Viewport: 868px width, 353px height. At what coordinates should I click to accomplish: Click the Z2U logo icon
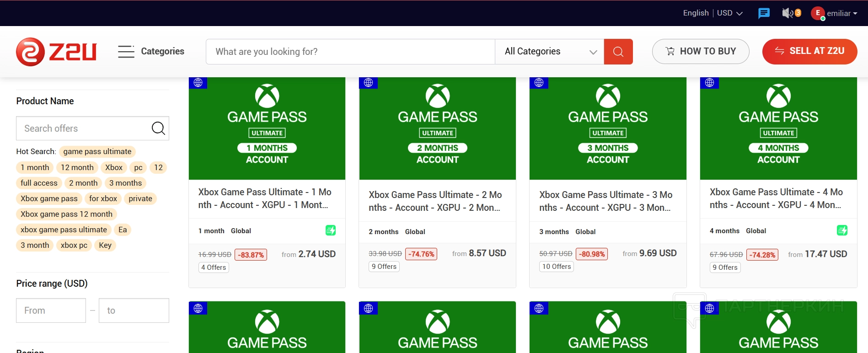31,52
